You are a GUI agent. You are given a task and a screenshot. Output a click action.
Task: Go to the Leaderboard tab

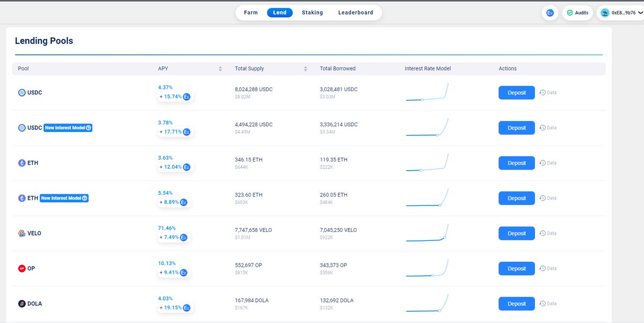[356, 12]
